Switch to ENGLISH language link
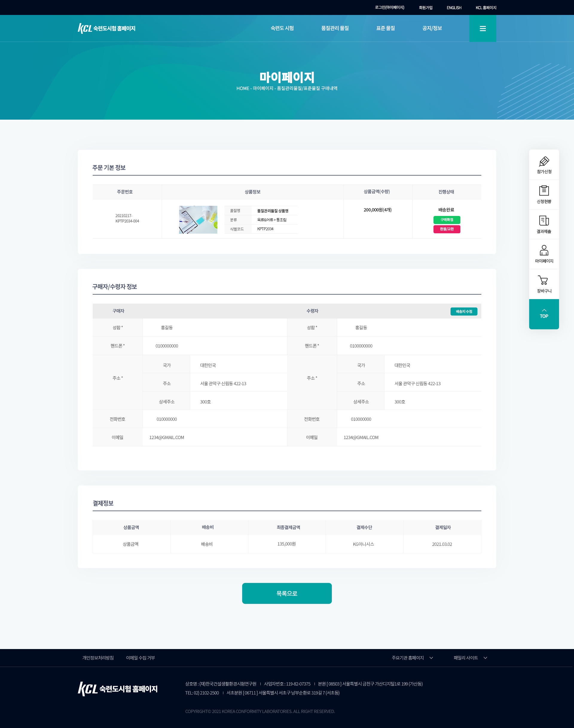This screenshot has height=728, width=574. click(454, 8)
